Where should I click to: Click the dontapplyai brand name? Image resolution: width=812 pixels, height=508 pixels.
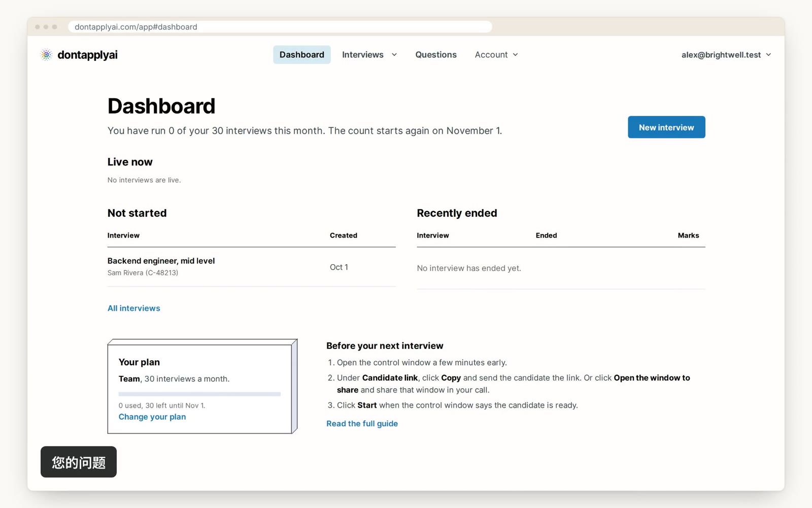coord(87,55)
